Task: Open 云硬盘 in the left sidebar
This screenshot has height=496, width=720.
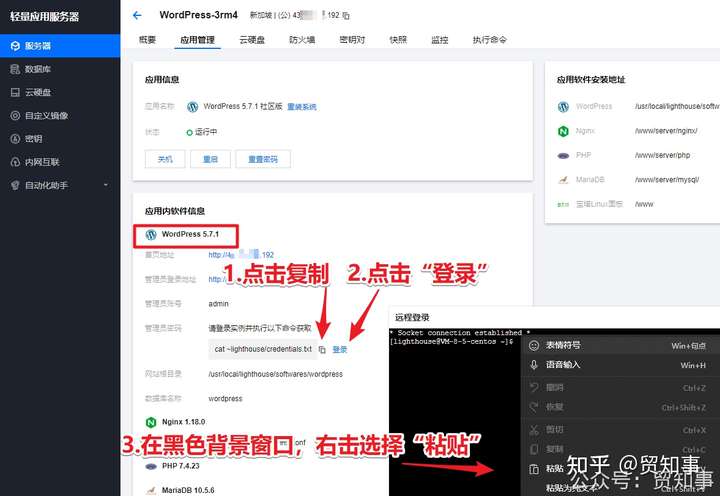Action: pos(60,92)
